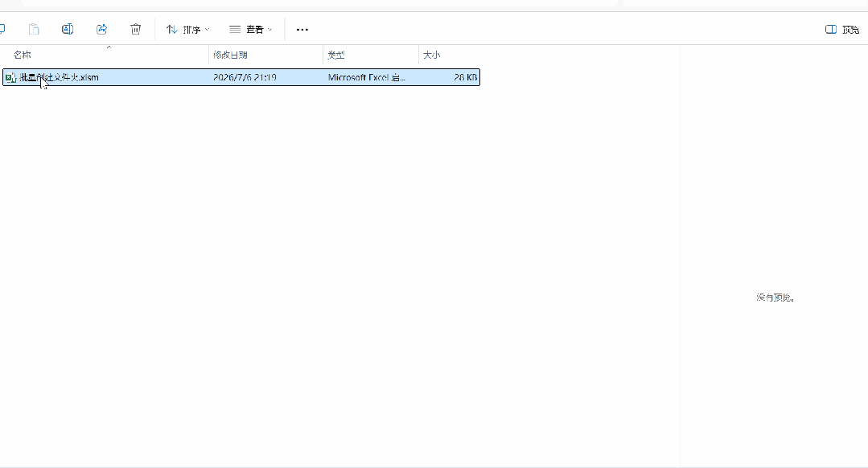The width and height of the screenshot is (868, 468).
Task: Click the Delete trash can icon
Action: point(136,29)
